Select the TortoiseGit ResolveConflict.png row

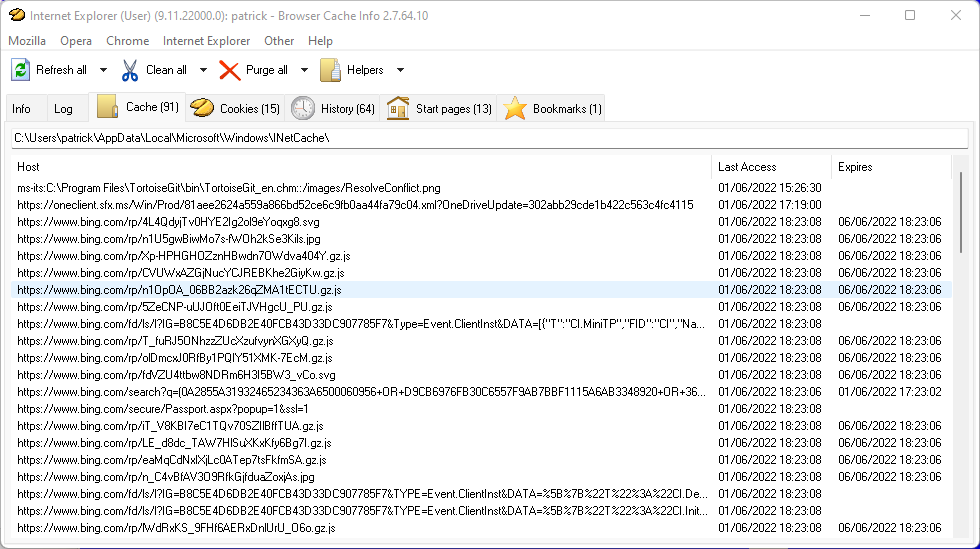tap(481, 188)
